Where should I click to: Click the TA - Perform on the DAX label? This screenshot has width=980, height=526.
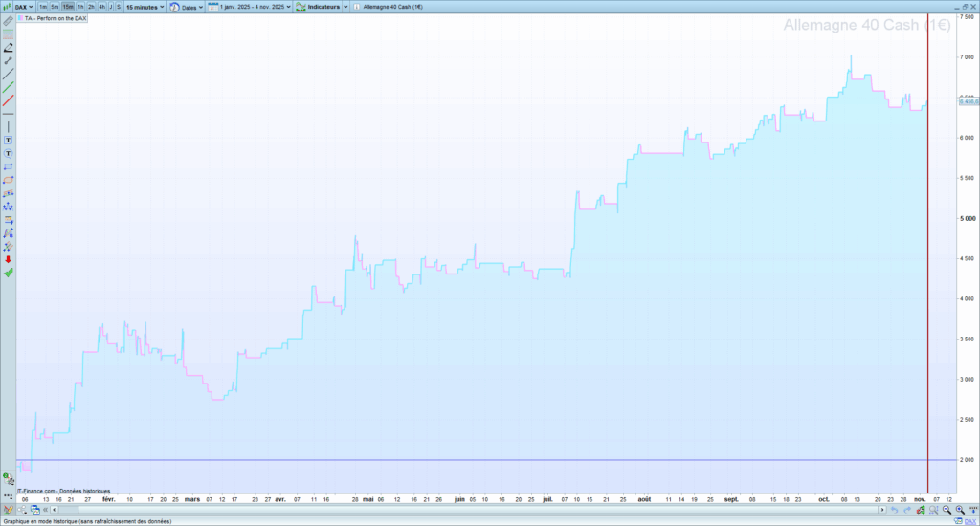[x=53, y=19]
